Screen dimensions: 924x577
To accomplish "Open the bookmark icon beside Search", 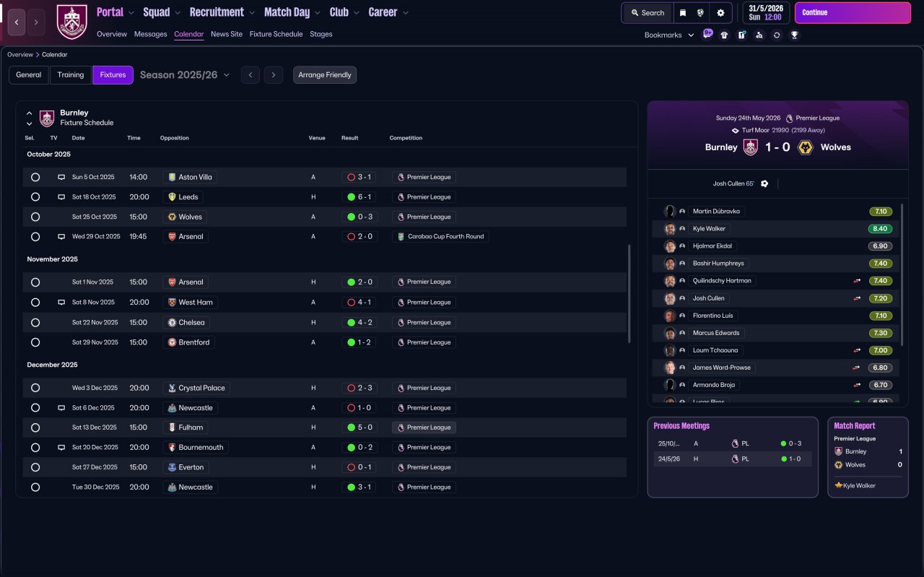I will click(x=682, y=13).
